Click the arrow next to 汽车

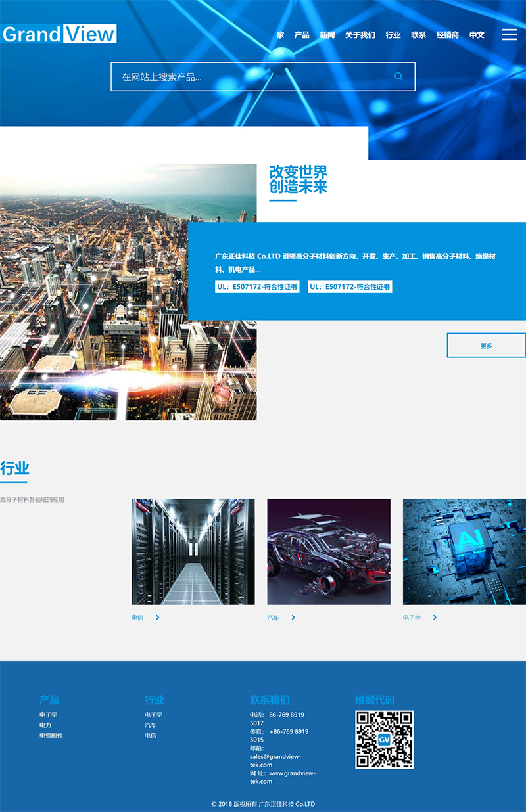click(293, 618)
